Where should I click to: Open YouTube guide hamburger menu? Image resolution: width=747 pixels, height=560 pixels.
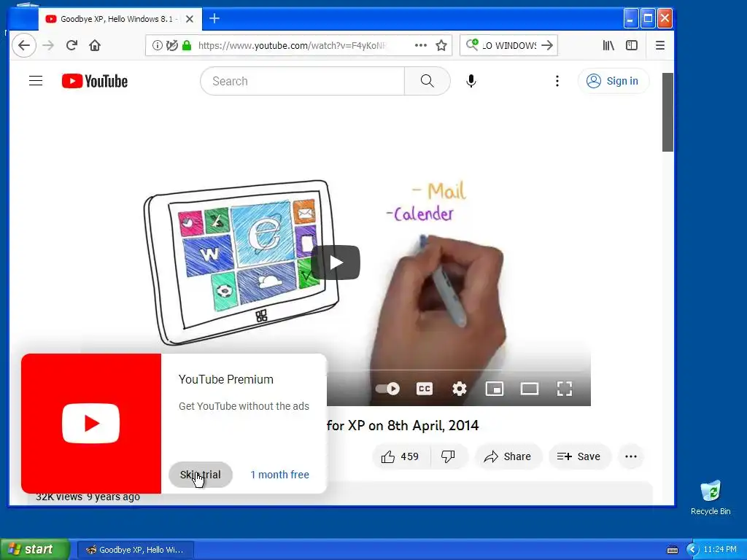click(x=36, y=81)
